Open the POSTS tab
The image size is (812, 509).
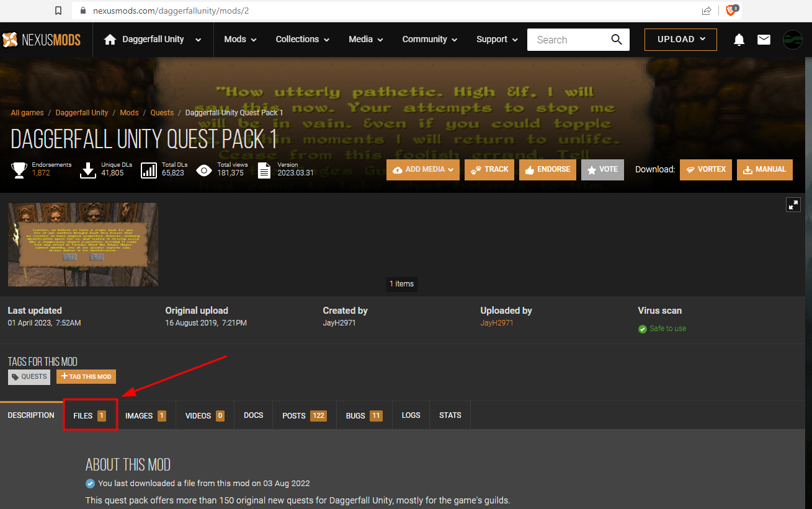coord(304,415)
